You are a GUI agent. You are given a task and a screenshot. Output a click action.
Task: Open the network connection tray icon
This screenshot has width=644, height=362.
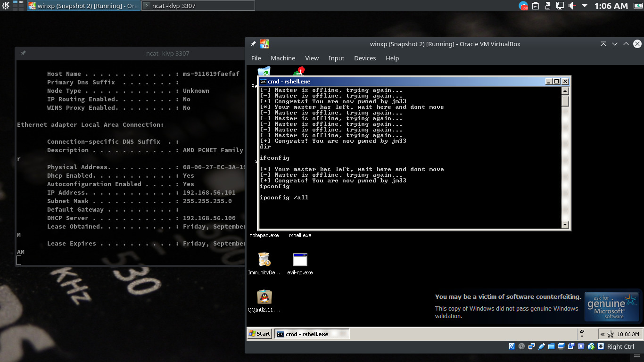(560, 6)
